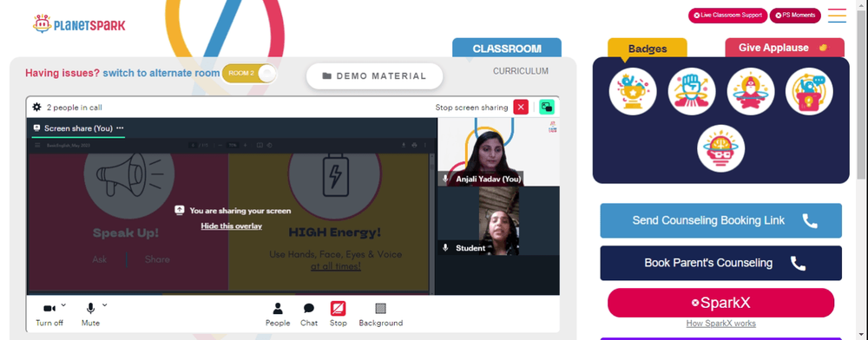The width and height of the screenshot is (868, 340).
Task: Select the Student video tile
Action: click(498, 220)
